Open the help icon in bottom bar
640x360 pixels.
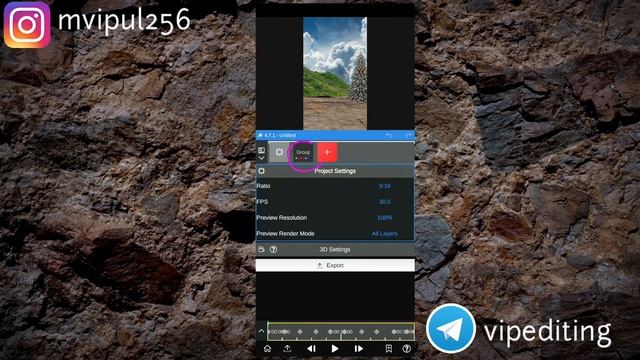click(407, 349)
